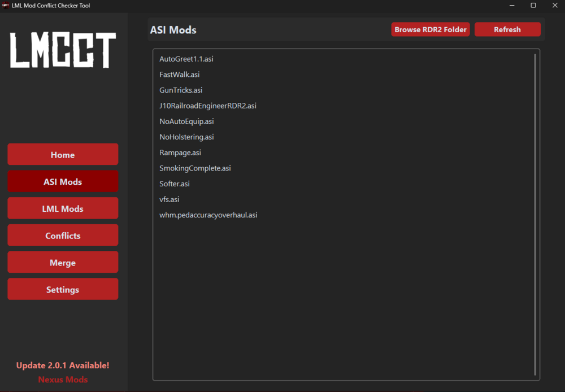Click the LMCCT logo in sidebar
The image size is (565, 392).
tap(63, 50)
